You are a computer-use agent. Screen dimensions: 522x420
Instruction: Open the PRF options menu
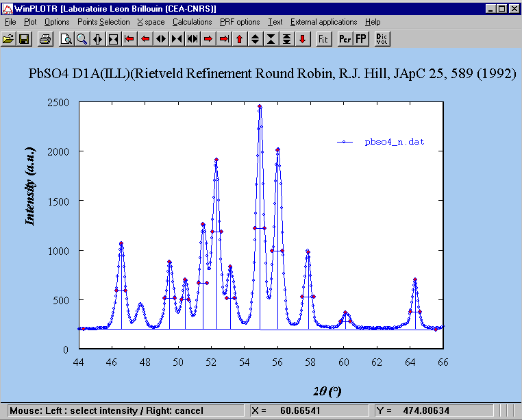point(240,22)
